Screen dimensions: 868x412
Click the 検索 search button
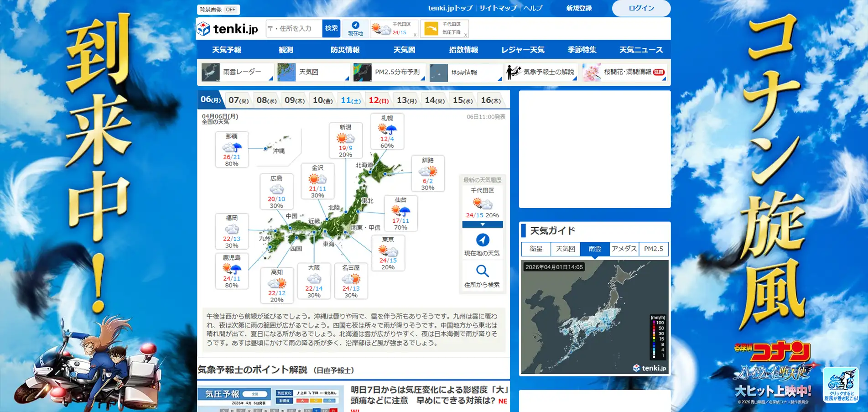pos(331,28)
